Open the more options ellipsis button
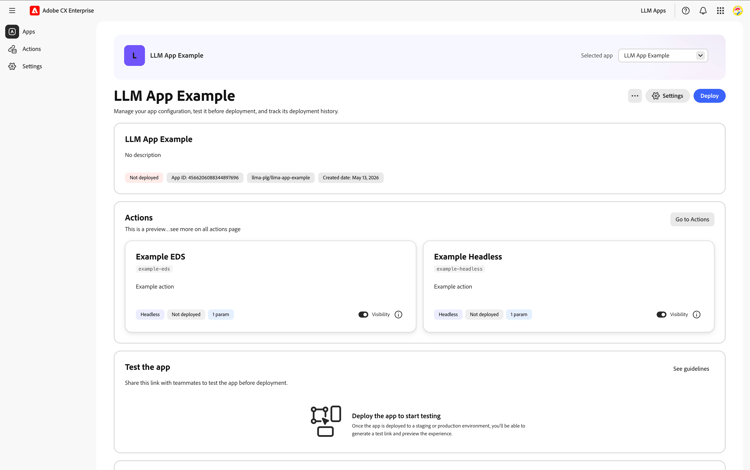Viewport: 750px width, 470px height. (635, 96)
